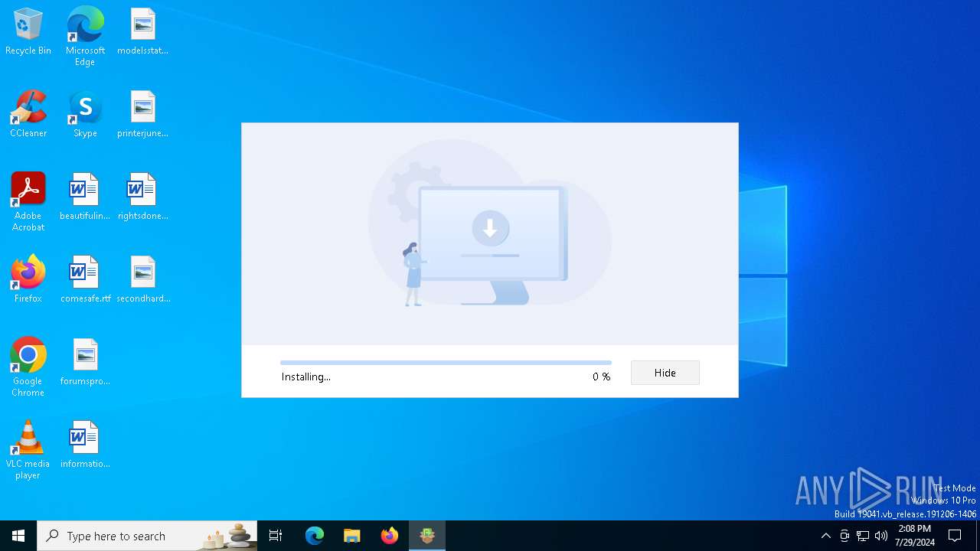Screen dimensions: 980x551
Task: Open Task View on the taskbar
Action: click(276, 536)
